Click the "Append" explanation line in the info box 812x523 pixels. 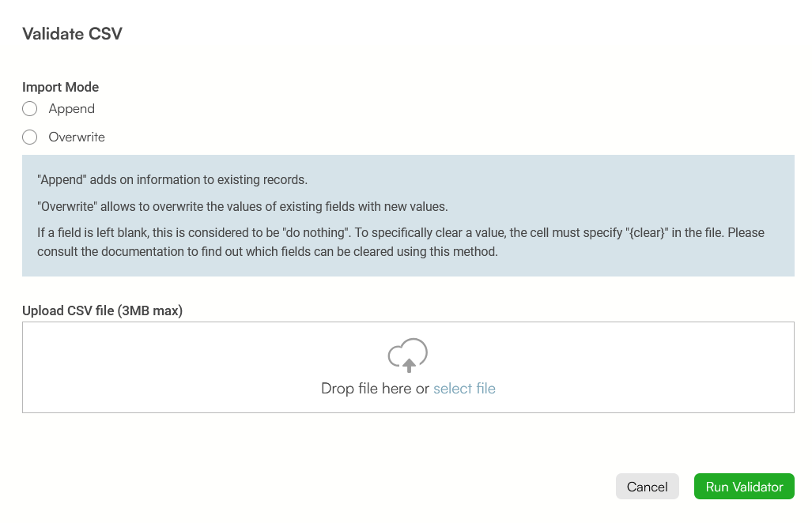pos(172,179)
